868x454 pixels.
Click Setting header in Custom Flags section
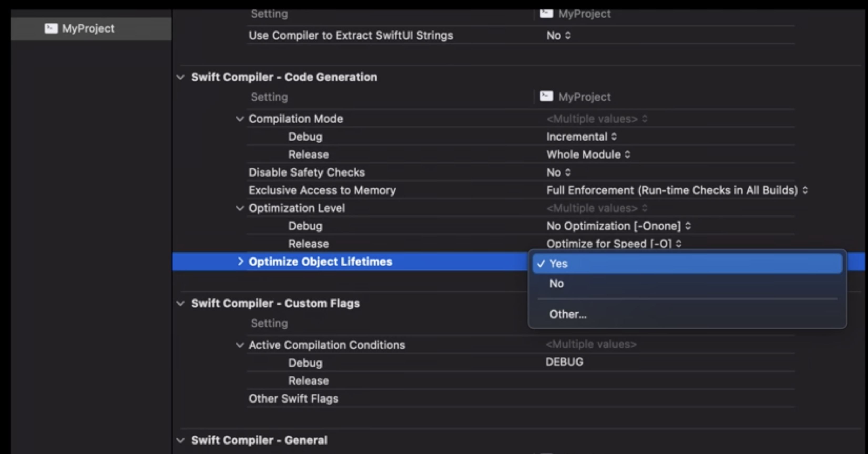(269, 323)
